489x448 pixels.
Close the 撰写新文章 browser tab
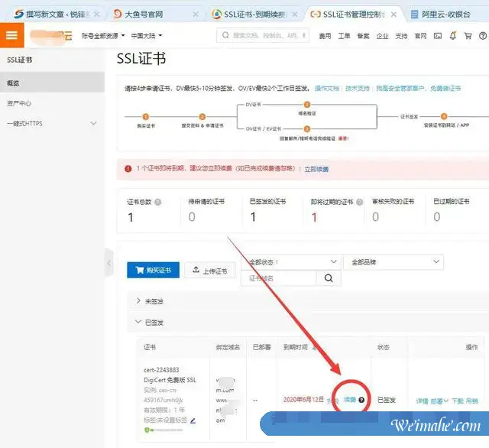[97, 15]
